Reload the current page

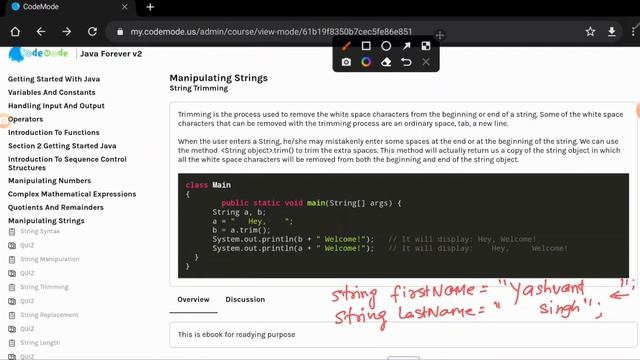tap(92, 31)
